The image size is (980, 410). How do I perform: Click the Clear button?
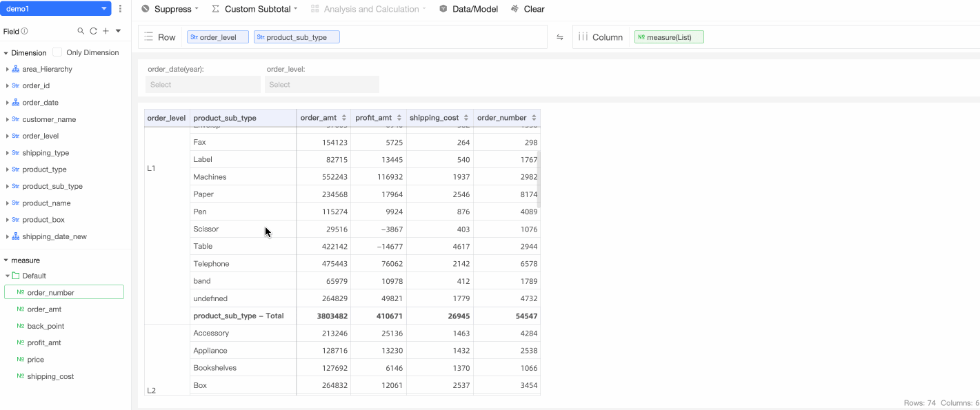528,9
